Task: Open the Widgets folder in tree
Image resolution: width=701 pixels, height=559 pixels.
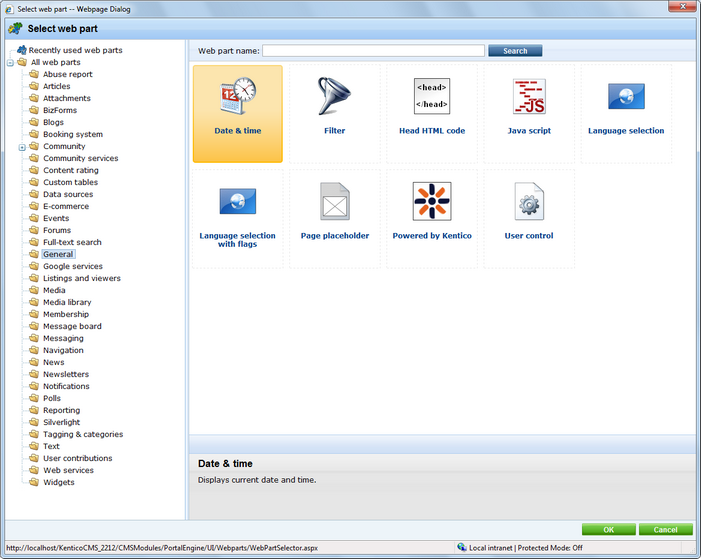Action: pyautogui.click(x=58, y=482)
